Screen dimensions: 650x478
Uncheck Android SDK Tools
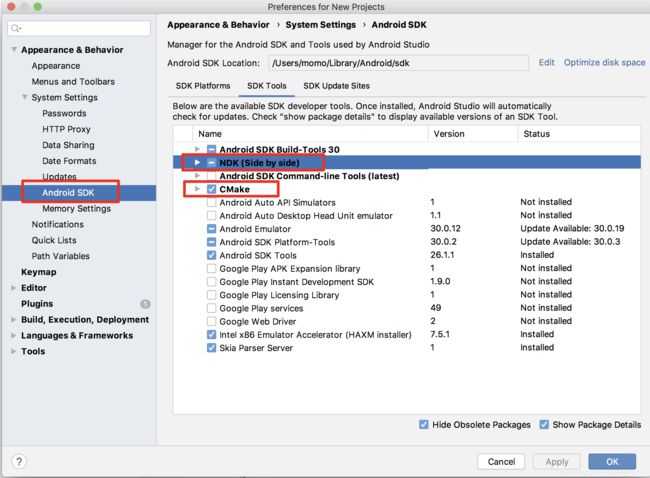[211, 255]
